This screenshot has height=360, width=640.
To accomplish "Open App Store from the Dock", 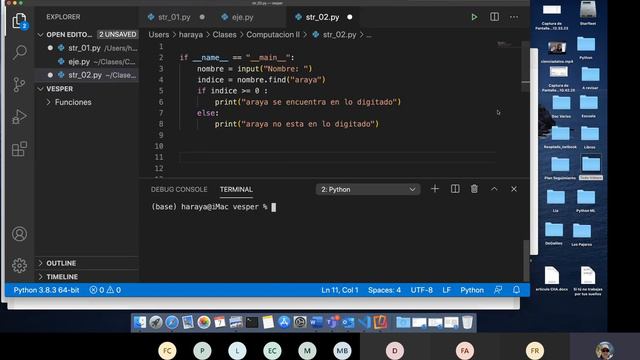I will coord(284,322).
